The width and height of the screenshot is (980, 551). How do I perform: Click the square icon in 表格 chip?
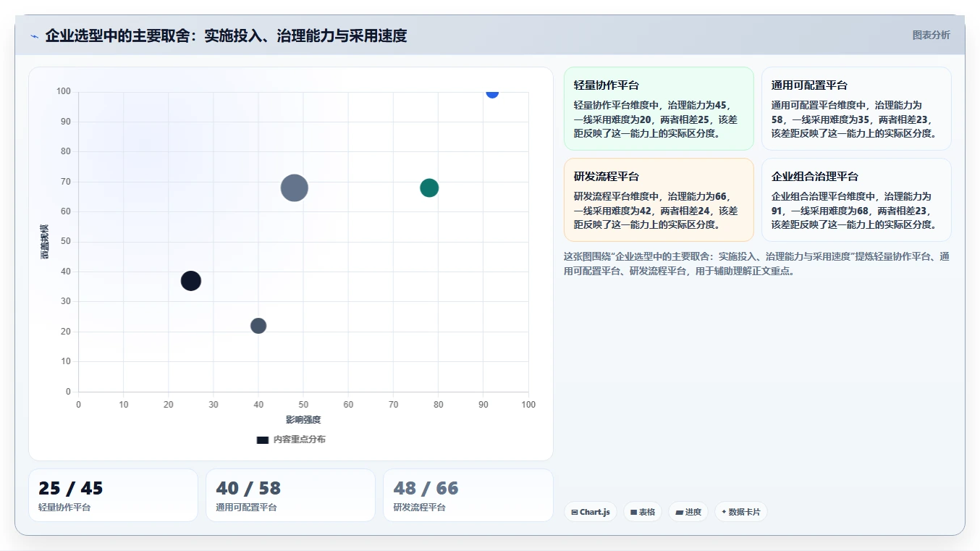pyautogui.click(x=633, y=512)
